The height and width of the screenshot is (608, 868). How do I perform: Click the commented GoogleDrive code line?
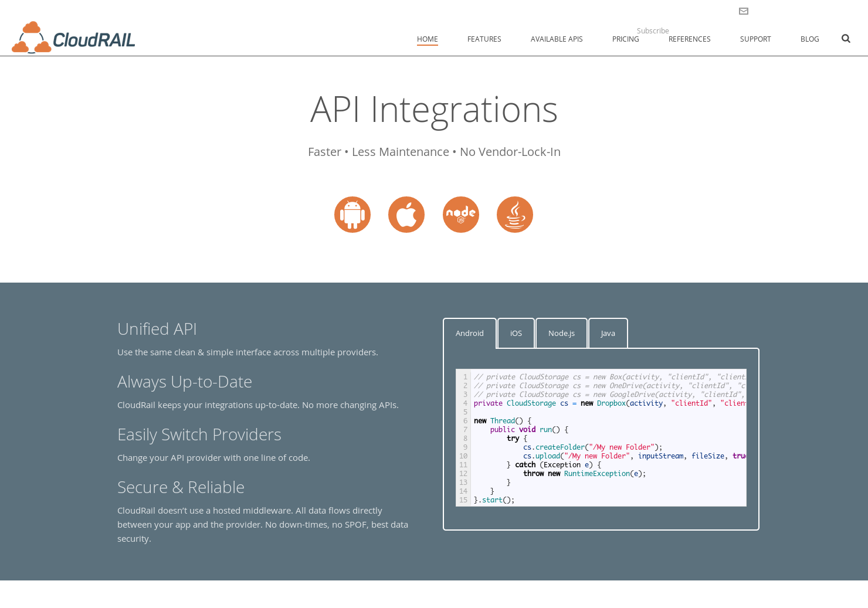(610, 395)
